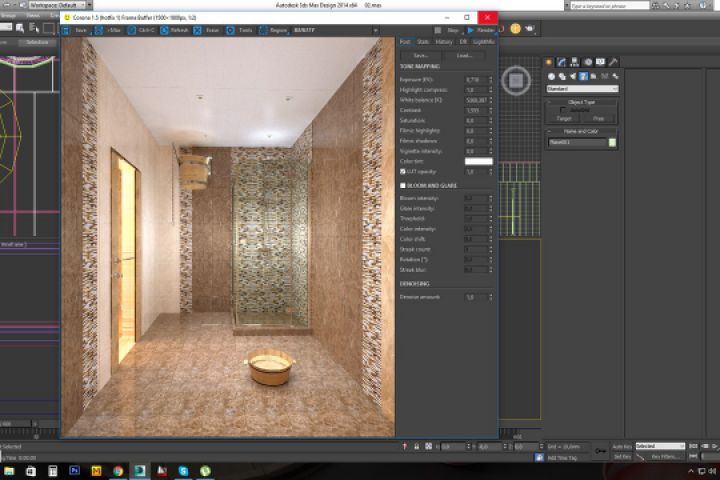Click the keyword search field in title bar
Viewport: 720px width, 480px height.
[610, 6]
